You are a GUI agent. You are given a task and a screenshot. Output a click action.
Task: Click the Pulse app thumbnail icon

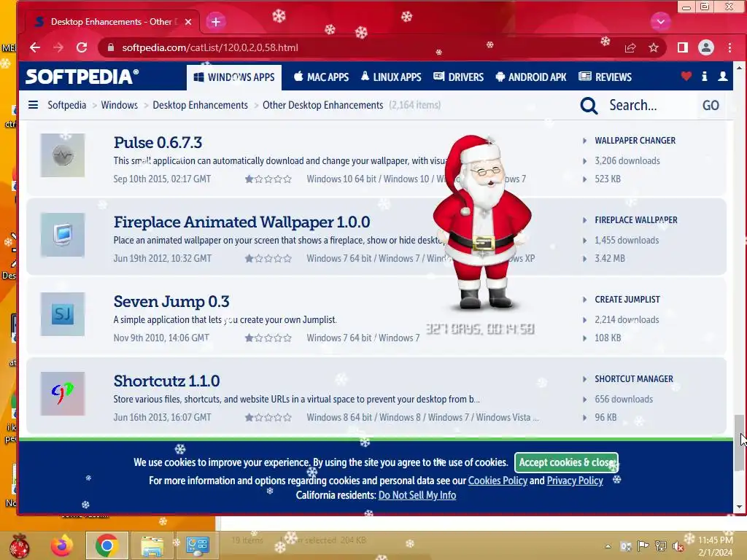[63, 155]
